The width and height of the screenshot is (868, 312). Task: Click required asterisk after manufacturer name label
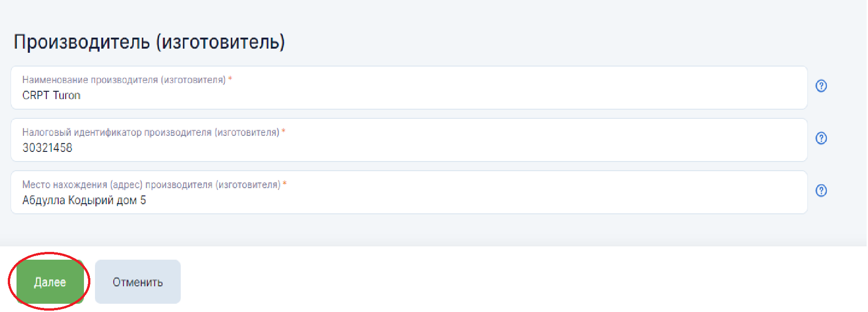(x=230, y=79)
